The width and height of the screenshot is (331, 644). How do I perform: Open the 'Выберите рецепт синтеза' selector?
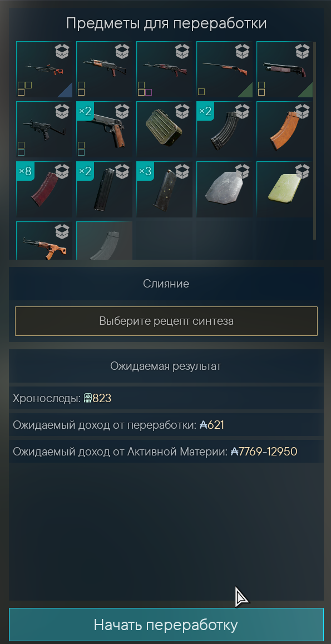click(x=166, y=321)
